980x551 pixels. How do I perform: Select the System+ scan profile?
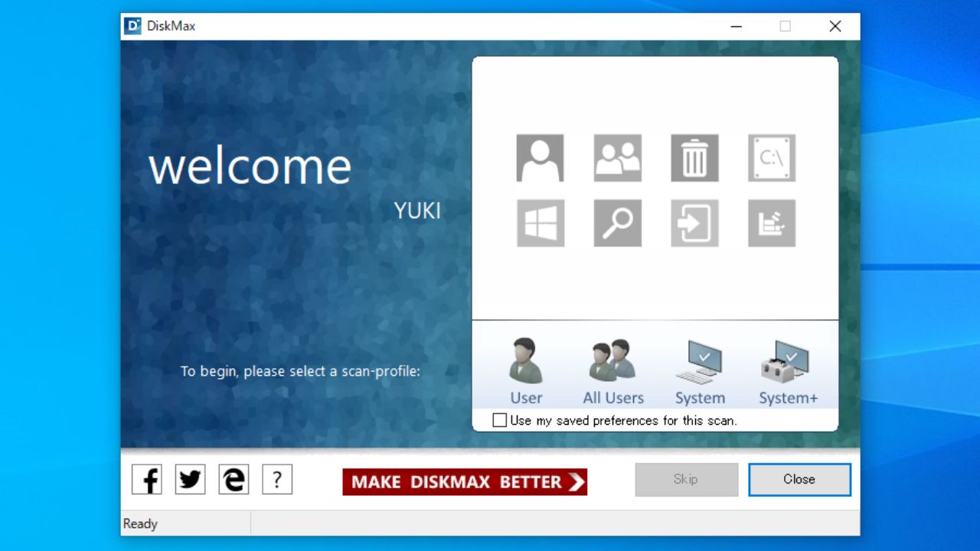click(x=788, y=372)
